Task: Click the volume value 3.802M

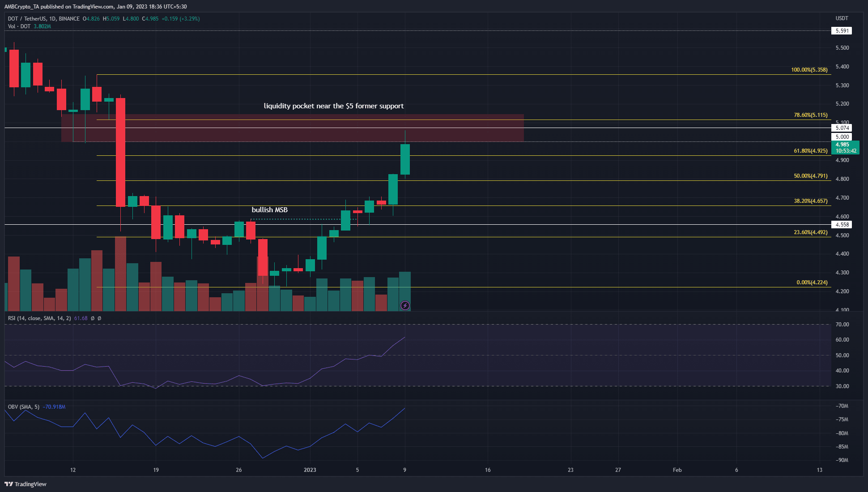Action: pos(42,26)
